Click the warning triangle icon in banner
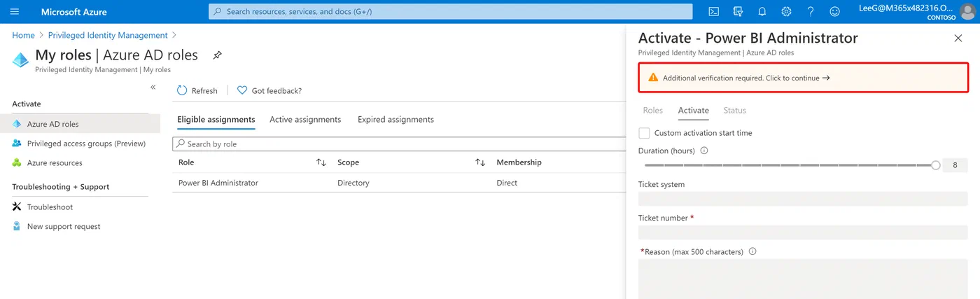 (x=653, y=78)
